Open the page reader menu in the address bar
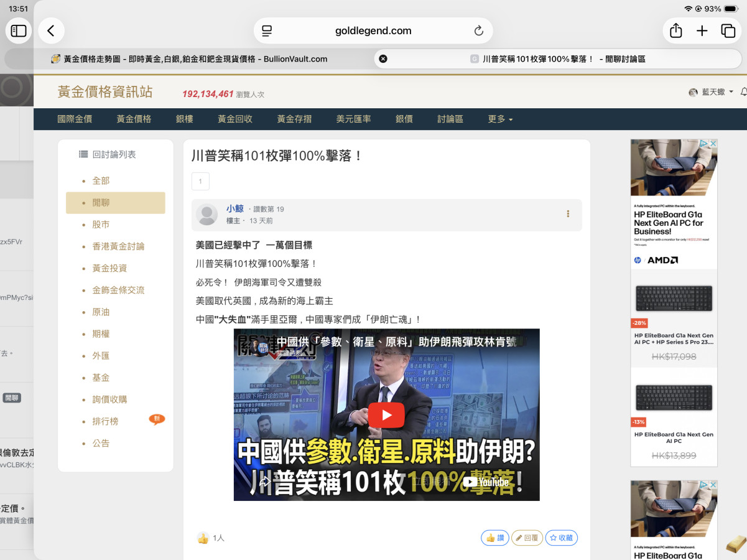 267,30
